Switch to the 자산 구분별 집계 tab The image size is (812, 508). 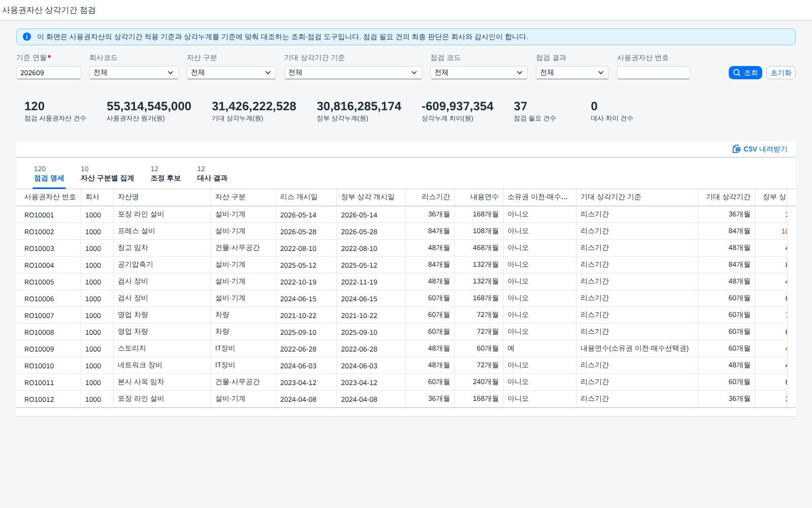coord(107,174)
